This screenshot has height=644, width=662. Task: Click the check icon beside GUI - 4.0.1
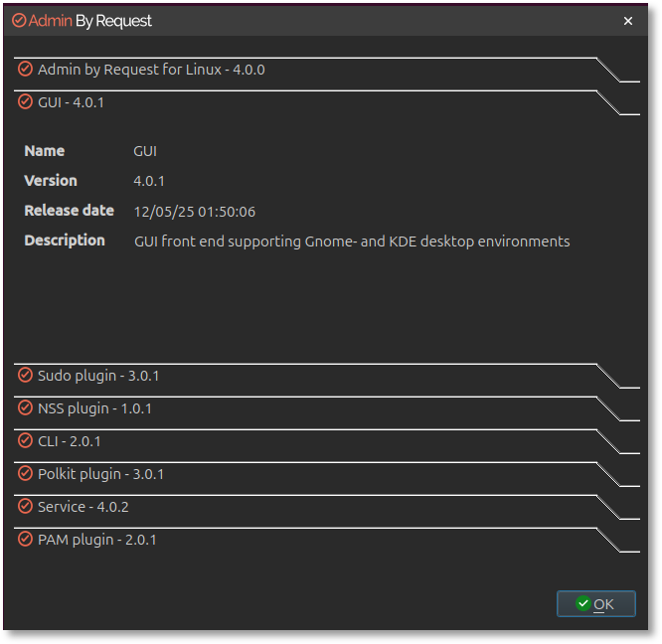pos(25,101)
